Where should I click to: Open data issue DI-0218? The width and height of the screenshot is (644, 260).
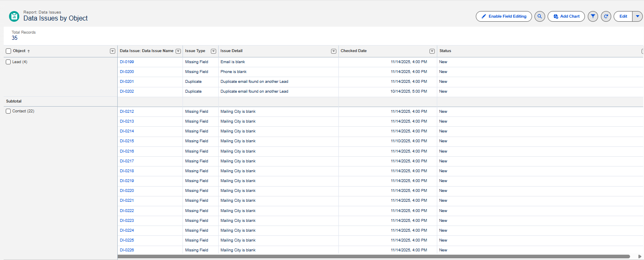[x=127, y=171]
